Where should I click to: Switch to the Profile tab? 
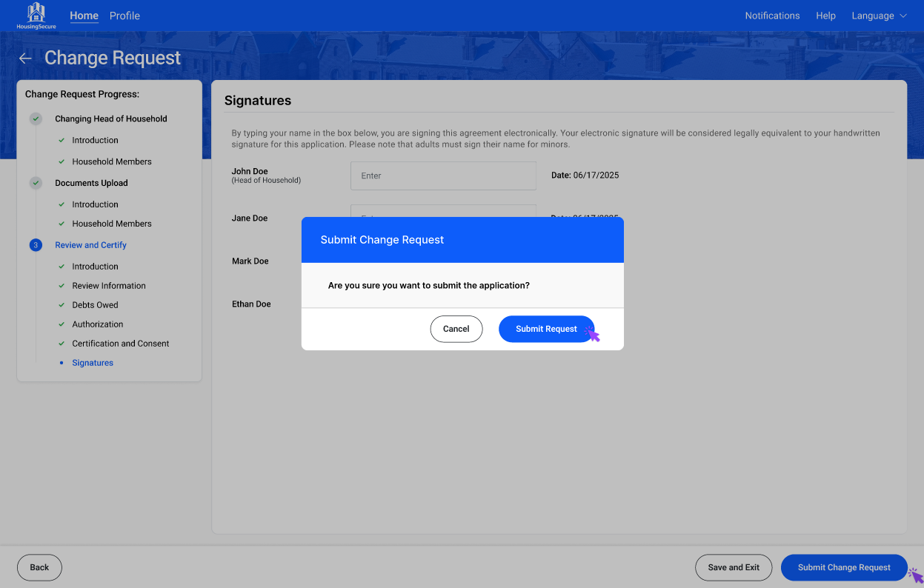124,16
